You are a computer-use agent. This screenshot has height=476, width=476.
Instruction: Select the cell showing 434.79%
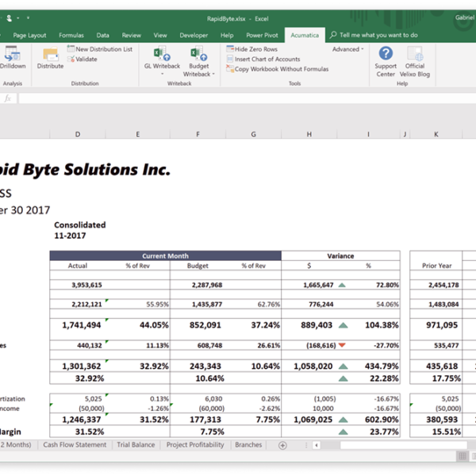(368, 366)
